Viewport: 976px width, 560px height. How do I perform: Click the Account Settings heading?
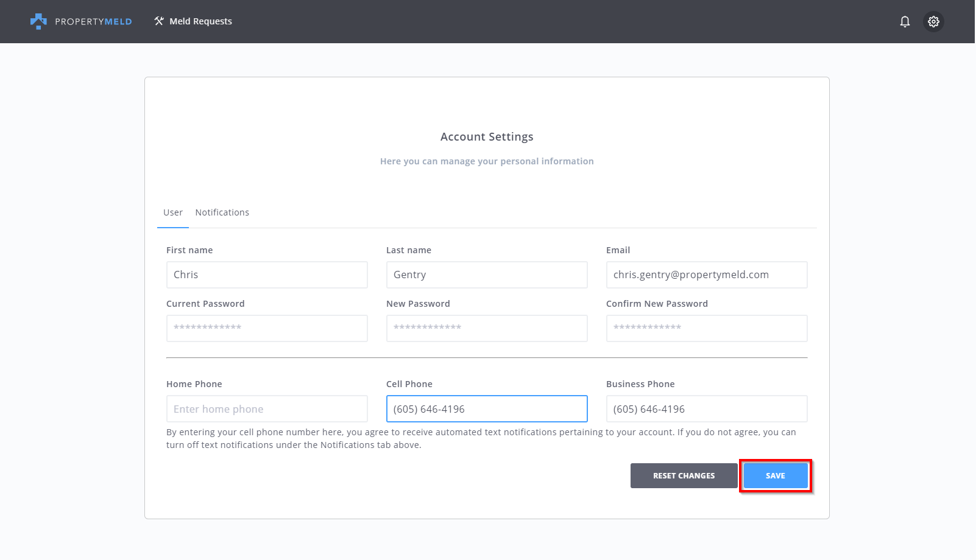click(487, 137)
